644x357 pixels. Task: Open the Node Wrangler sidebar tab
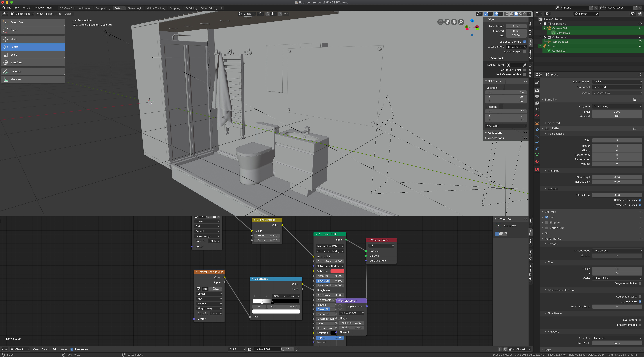click(x=530, y=274)
